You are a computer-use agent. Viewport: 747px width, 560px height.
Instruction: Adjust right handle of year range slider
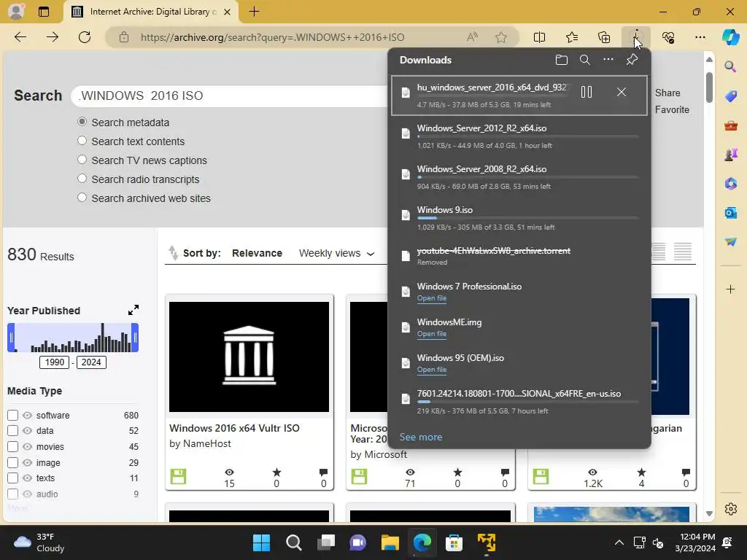point(135,338)
